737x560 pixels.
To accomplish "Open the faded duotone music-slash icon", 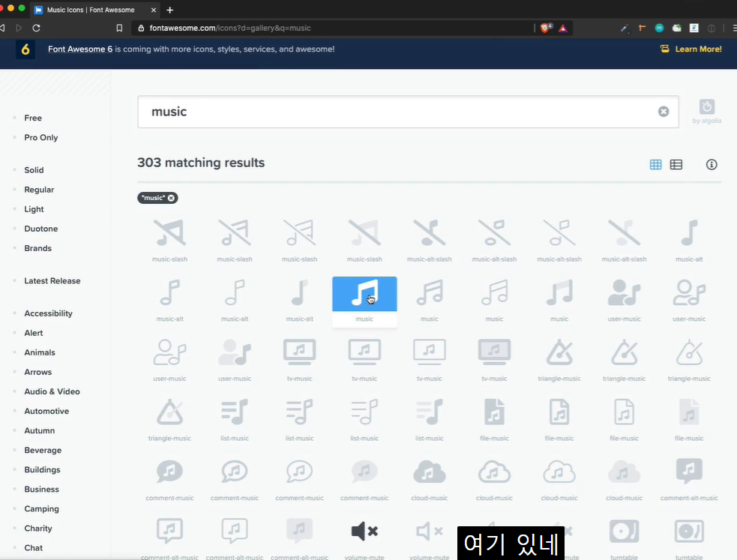I will click(x=364, y=233).
